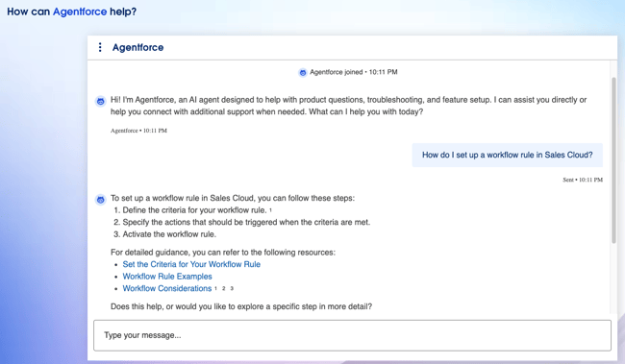Open the Agentforce three-dot options menu
Viewport: 625px width, 364px height.
(x=100, y=47)
